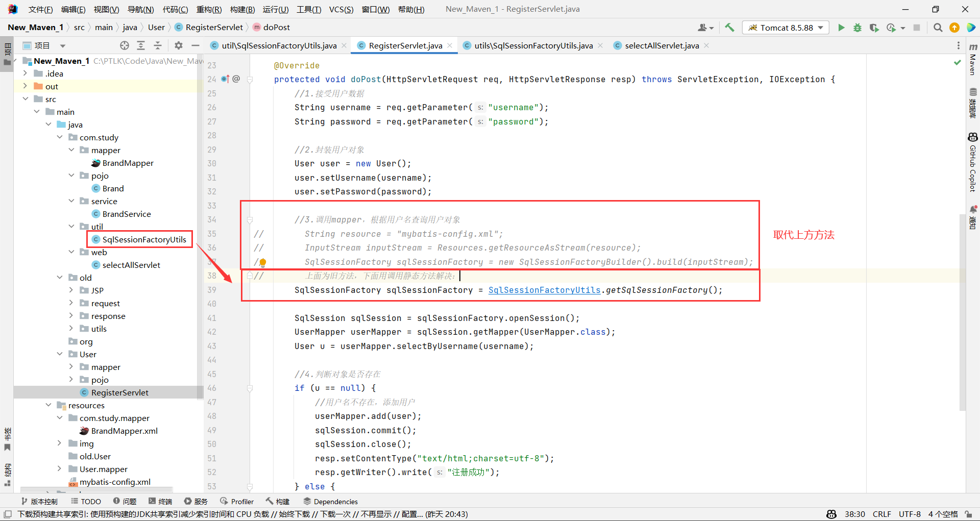Click the UTF-8 encoding in the status bar

pyautogui.click(x=910, y=514)
